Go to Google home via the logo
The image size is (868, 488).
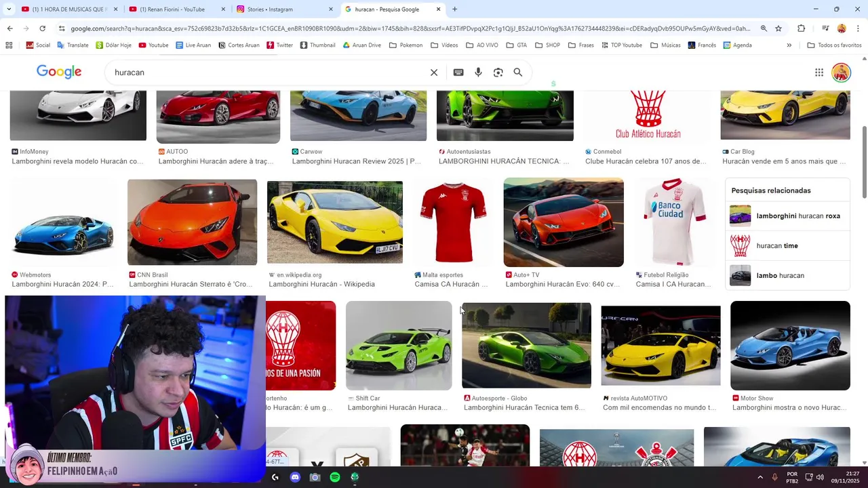(x=59, y=72)
